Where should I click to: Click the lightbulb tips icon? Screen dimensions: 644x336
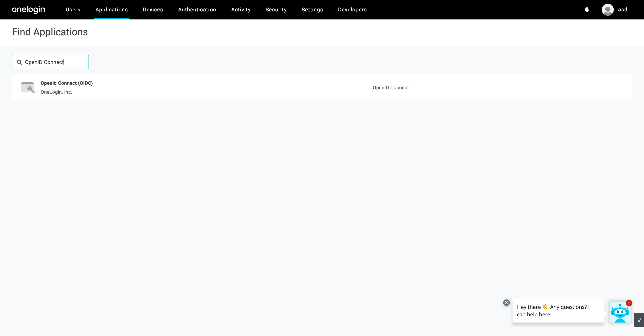point(639,320)
